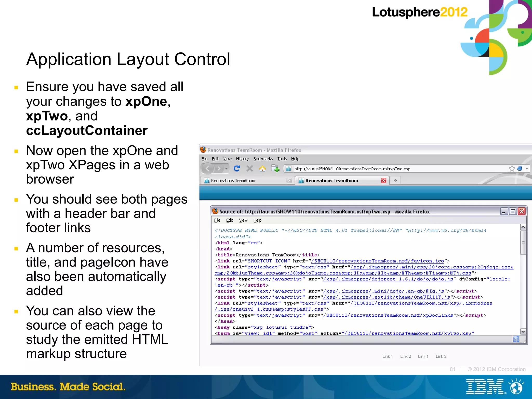532x399 pixels.
Task: Open Help menu in the Source window
Action: [x=257, y=220]
